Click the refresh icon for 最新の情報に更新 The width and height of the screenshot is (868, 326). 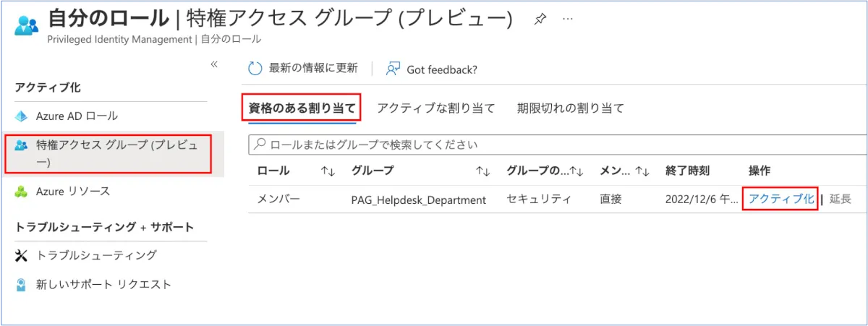pos(255,69)
